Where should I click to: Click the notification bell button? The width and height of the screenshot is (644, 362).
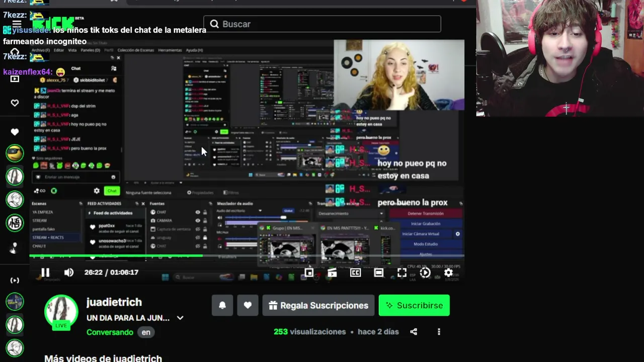tap(222, 305)
